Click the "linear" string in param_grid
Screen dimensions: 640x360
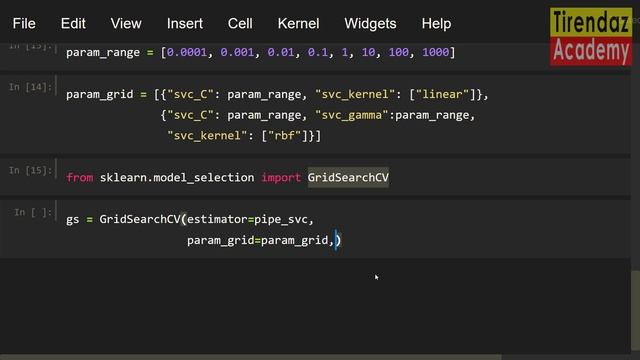[442, 95]
